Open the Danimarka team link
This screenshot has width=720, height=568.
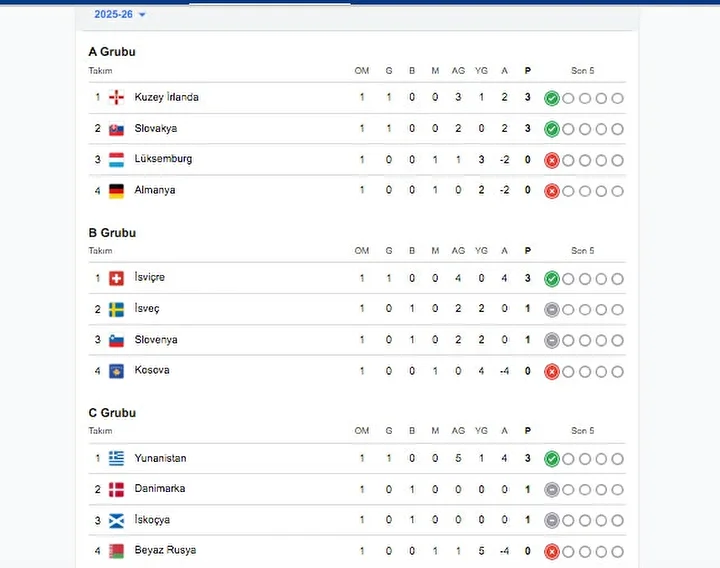[160, 489]
